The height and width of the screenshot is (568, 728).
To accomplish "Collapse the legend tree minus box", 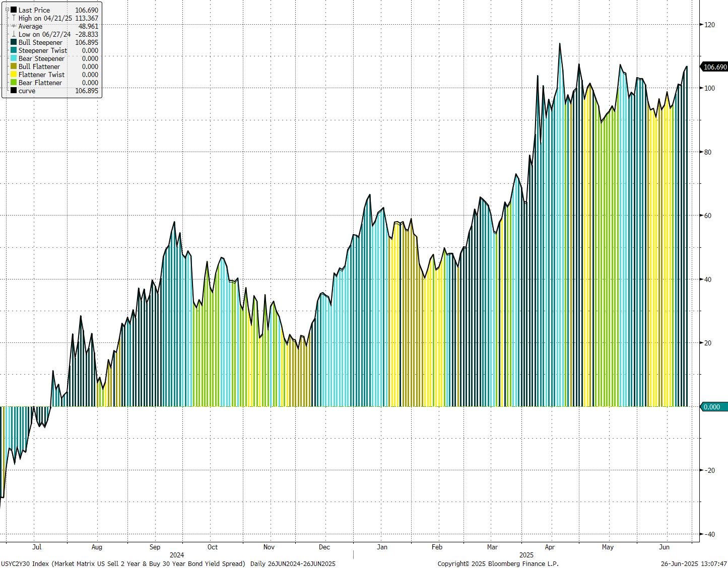I will pos(7,10).
